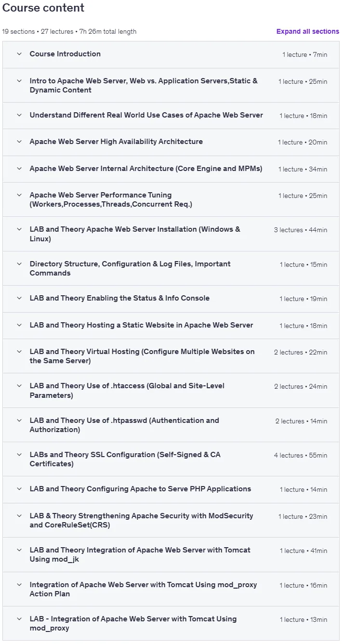Toggle chevron for Apache Web Server Installation section
The height and width of the screenshot is (644, 343).
coord(19,229)
